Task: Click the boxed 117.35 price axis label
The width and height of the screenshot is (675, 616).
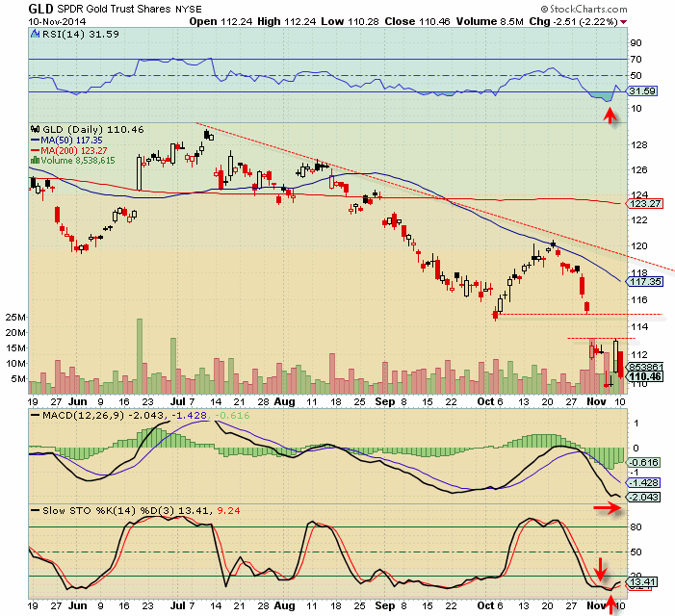Action: [645, 281]
